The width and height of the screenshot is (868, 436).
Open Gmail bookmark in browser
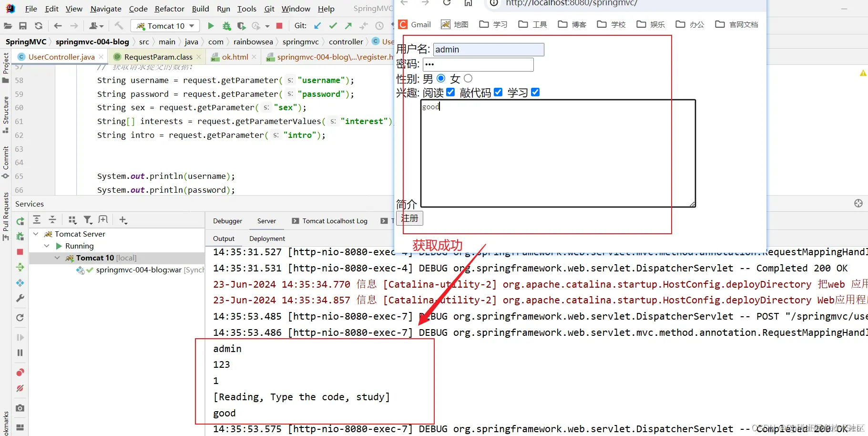pos(415,24)
